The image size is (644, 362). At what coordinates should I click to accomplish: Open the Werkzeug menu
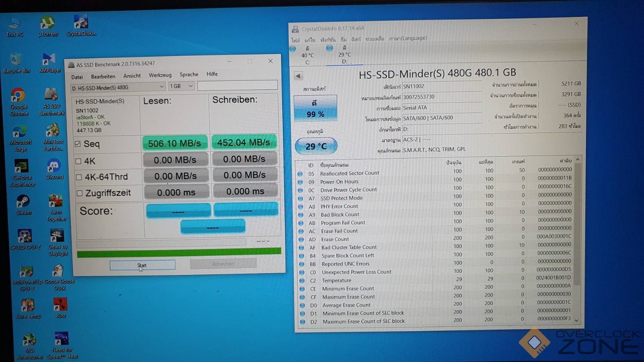pyautogui.click(x=160, y=75)
